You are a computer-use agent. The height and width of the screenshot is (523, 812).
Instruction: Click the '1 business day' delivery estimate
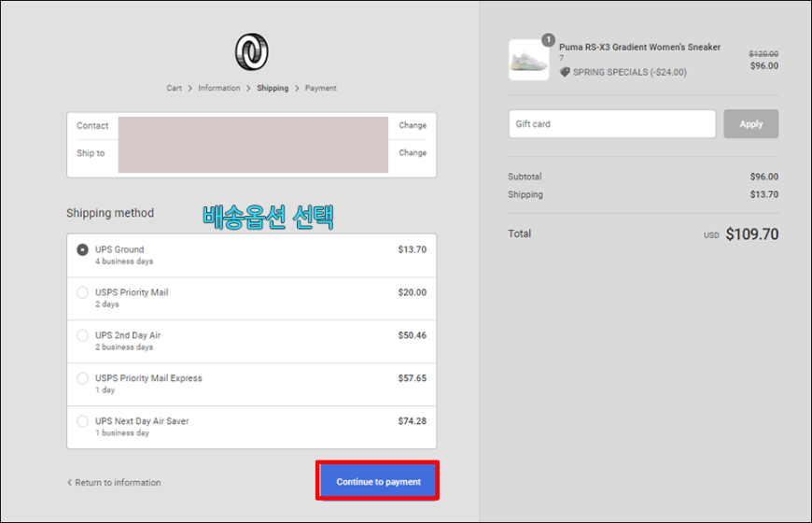(121, 433)
